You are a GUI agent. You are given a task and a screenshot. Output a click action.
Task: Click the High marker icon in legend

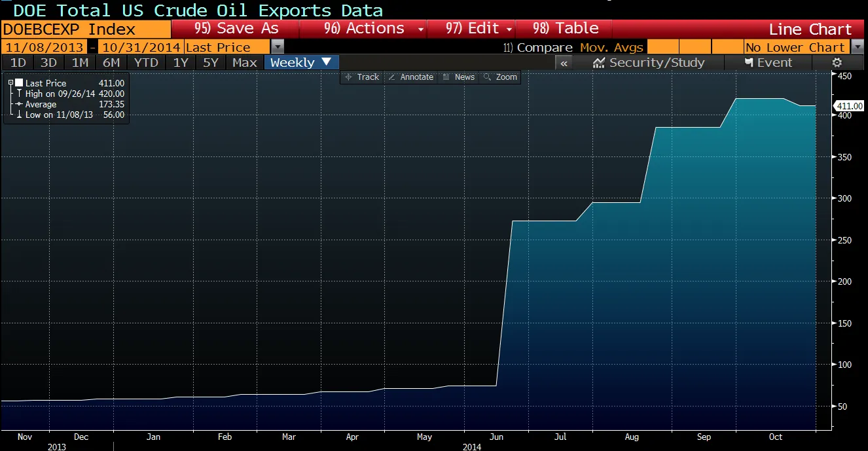tap(19, 94)
